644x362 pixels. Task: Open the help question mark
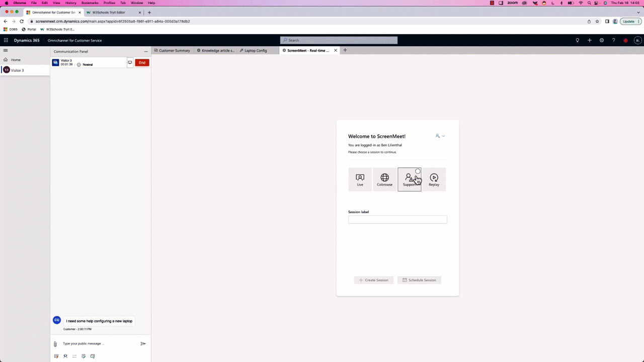(613, 40)
